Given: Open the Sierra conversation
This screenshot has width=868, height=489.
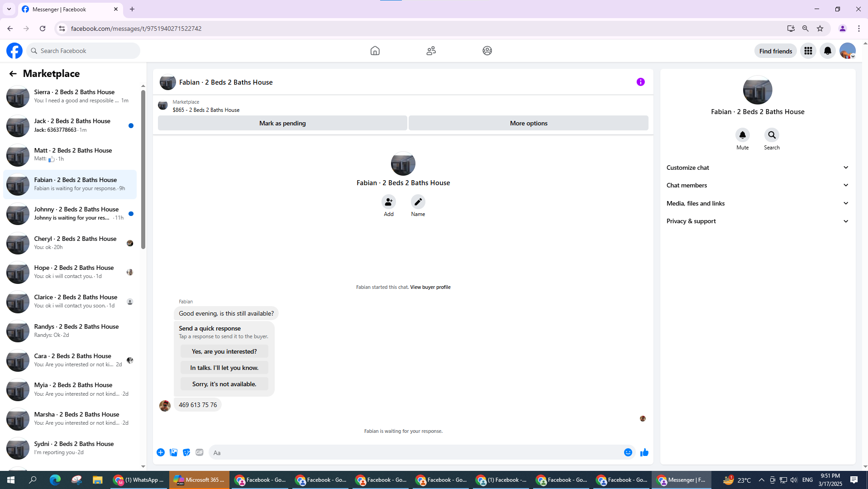Looking at the screenshot, I should 70,96.
